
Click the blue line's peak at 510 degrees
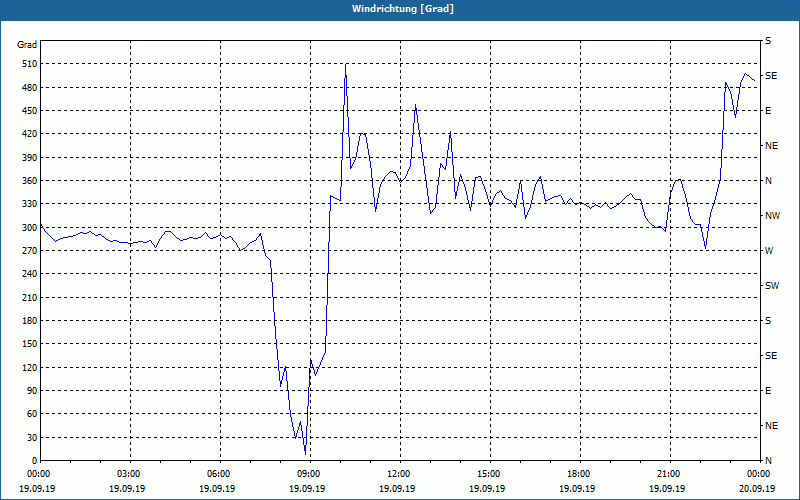345,64
